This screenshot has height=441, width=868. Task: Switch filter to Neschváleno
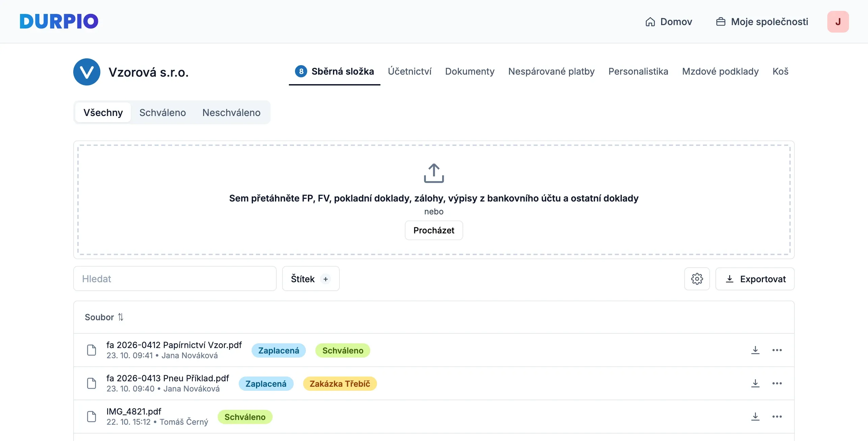[x=231, y=113]
